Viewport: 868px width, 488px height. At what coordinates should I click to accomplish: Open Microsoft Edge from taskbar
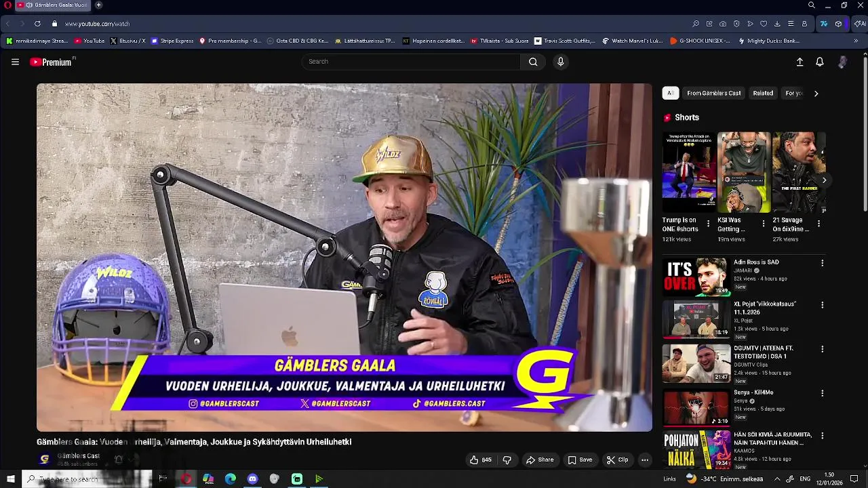pos(231,479)
